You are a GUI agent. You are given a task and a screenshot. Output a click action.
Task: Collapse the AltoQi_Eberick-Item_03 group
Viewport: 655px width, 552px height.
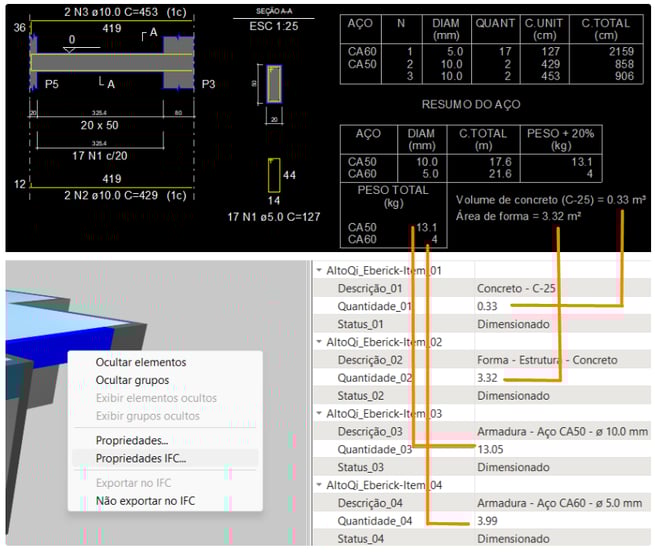point(319,414)
